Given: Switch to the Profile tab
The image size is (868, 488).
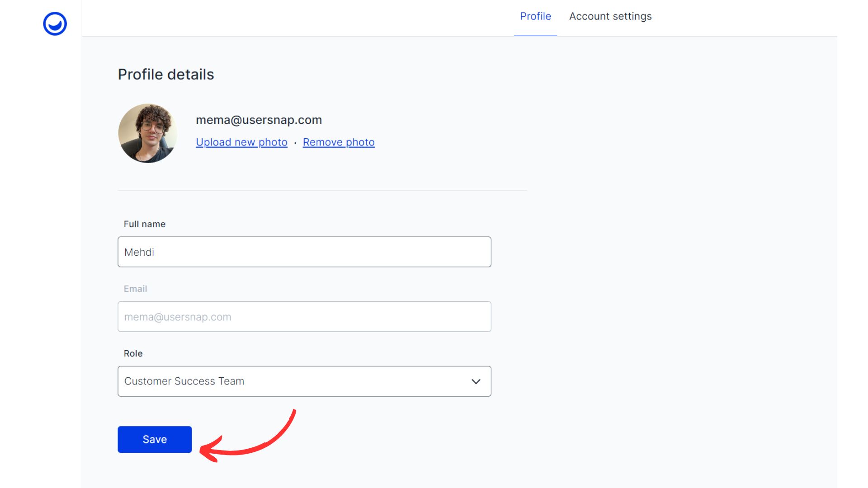Looking at the screenshot, I should pos(535,16).
